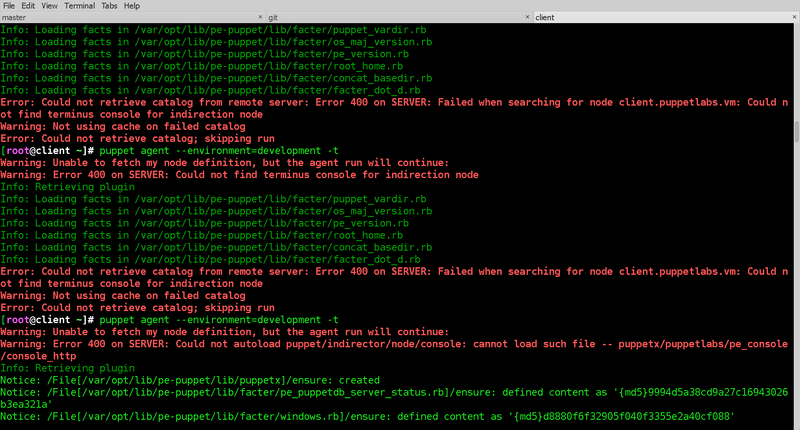
Task: Open the Edit menu
Action: tap(28, 6)
